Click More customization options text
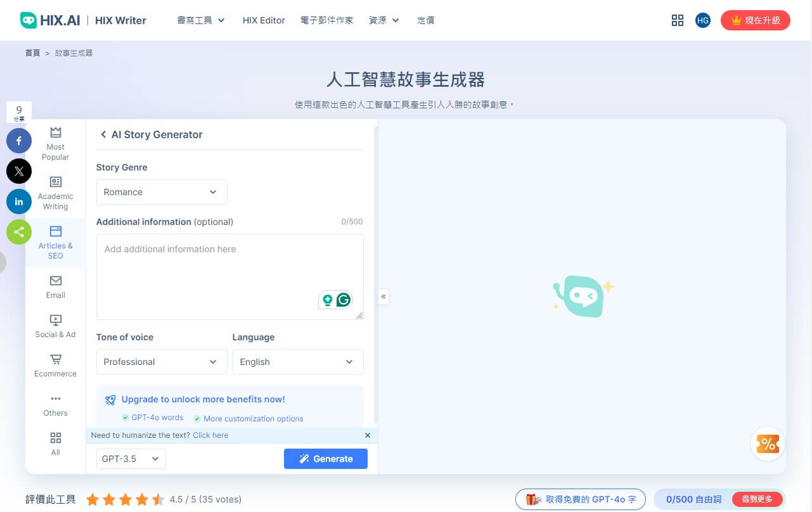 [x=254, y=419]
